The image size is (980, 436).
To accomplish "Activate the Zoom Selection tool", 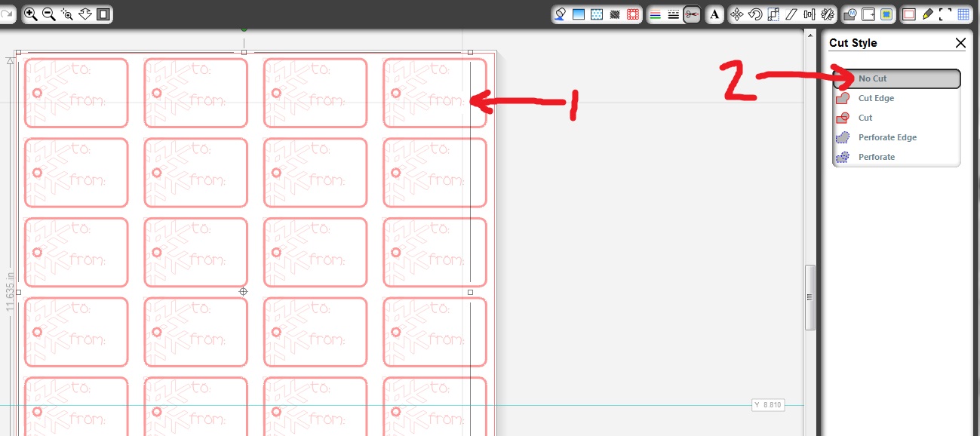I will pos(67,14).
